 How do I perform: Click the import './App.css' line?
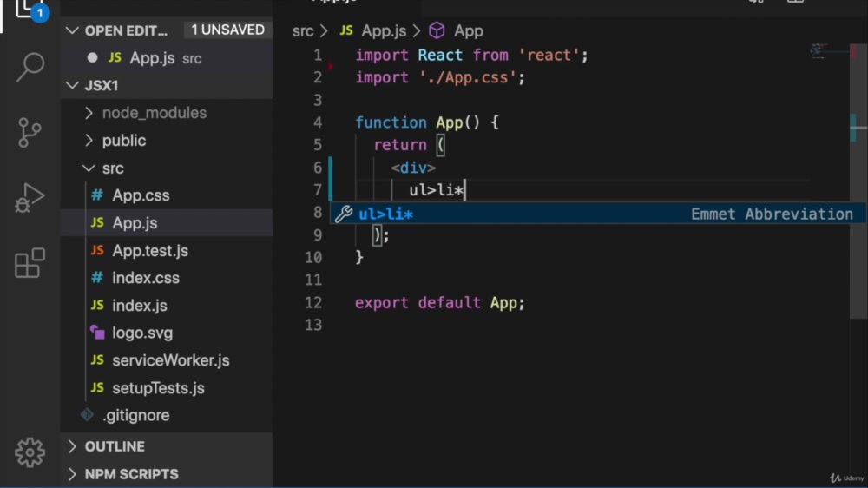439,77
